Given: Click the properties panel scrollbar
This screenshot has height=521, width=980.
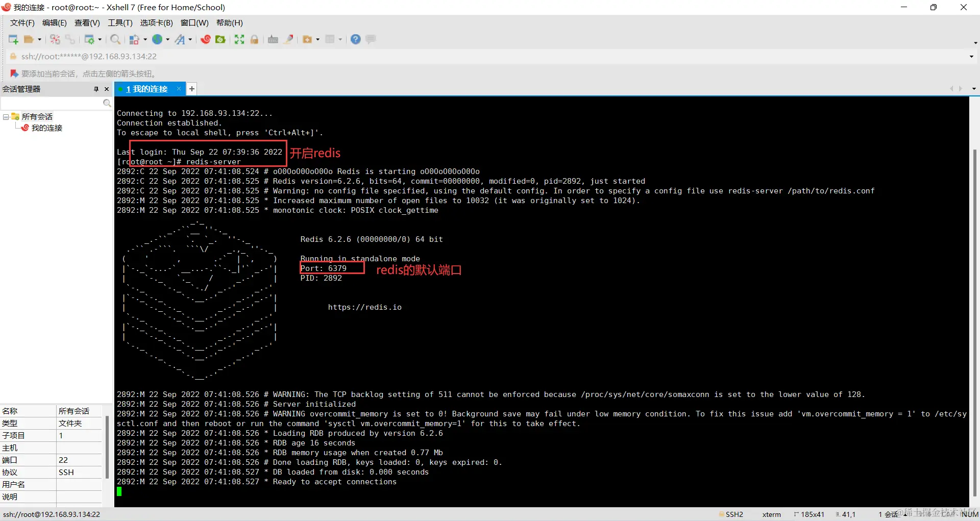Looking at the screenshot, I should click(x=107, y=447).
